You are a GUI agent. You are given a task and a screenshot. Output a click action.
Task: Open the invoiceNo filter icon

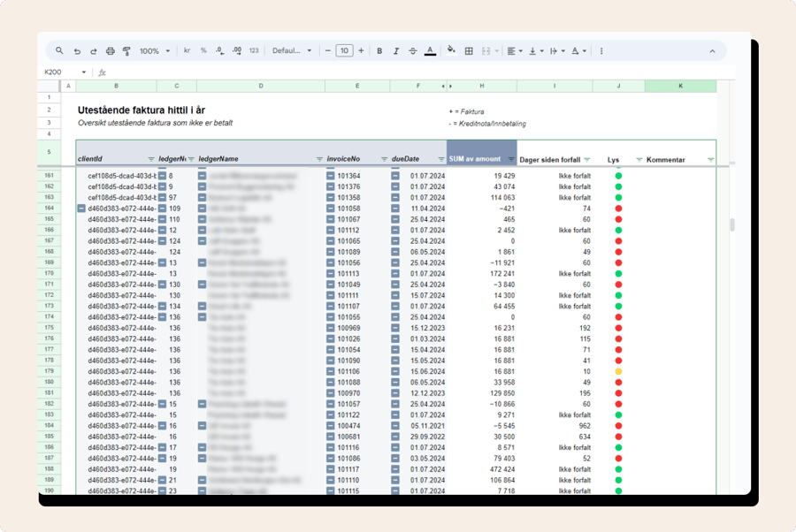385,159
